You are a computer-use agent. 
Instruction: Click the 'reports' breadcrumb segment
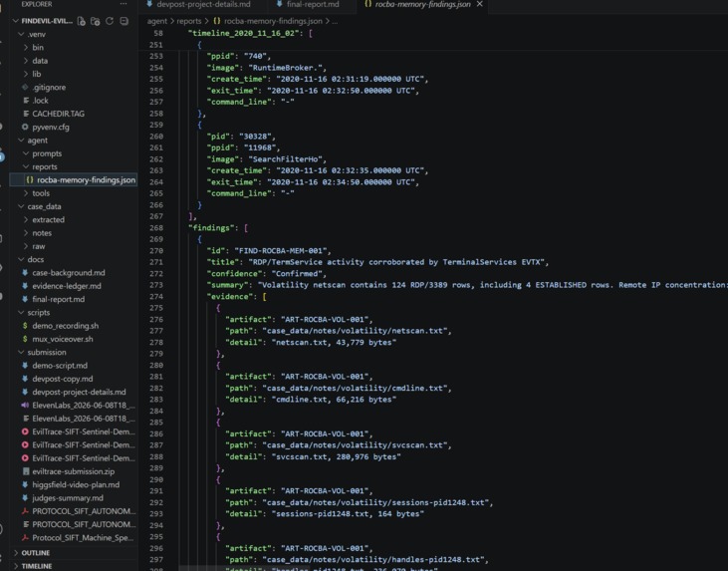tap(189, 21)
